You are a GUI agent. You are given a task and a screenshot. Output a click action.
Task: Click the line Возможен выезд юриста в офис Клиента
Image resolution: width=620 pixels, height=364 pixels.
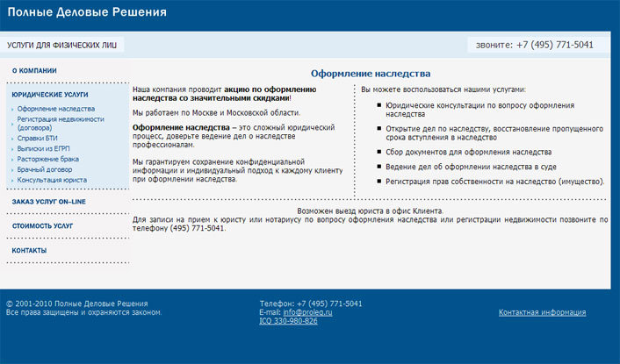click(x=370, y=211)
